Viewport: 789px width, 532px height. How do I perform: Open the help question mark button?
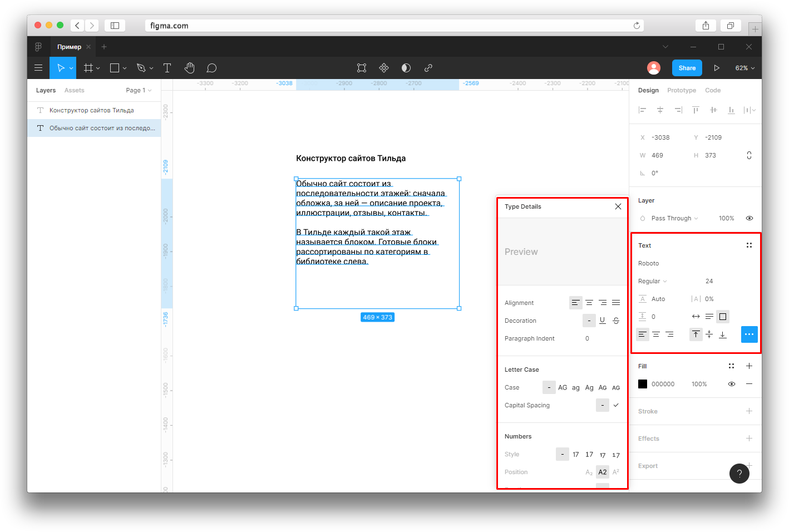[739, 474]
